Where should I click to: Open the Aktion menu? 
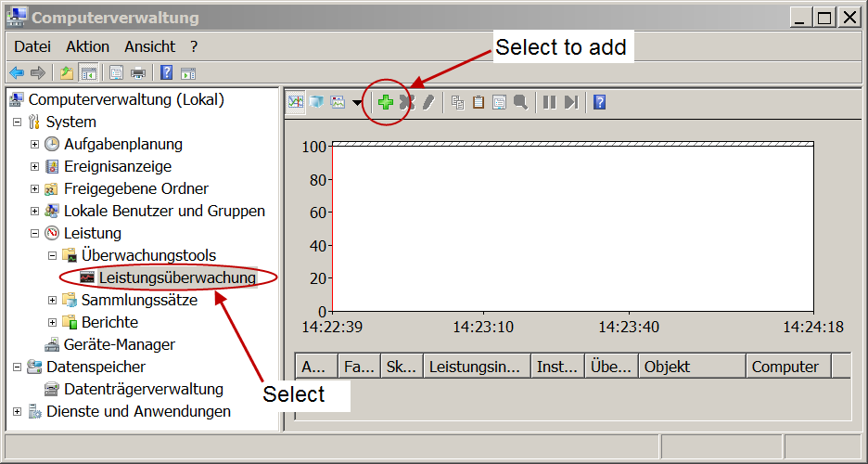click(87, 46)
